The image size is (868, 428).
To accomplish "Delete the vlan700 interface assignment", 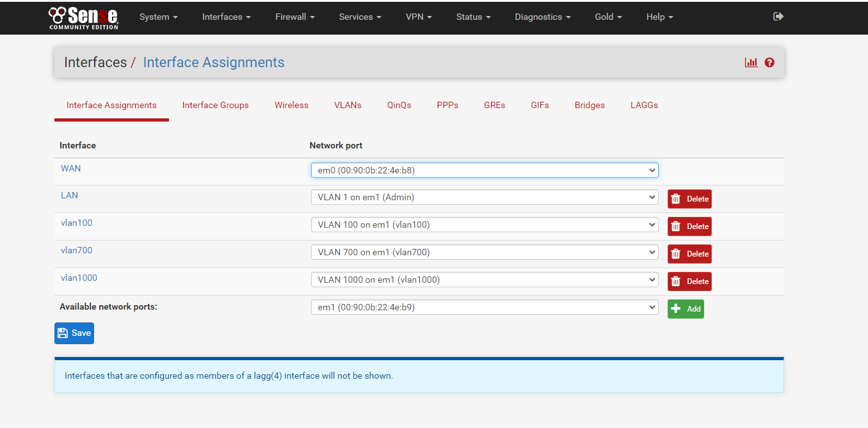I will tap(689, 254).
